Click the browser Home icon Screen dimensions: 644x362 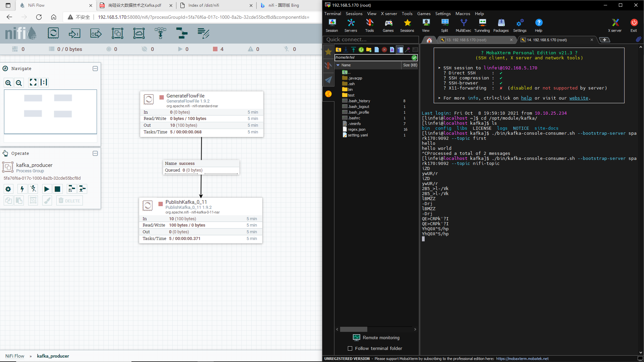(x=54, y=17)
